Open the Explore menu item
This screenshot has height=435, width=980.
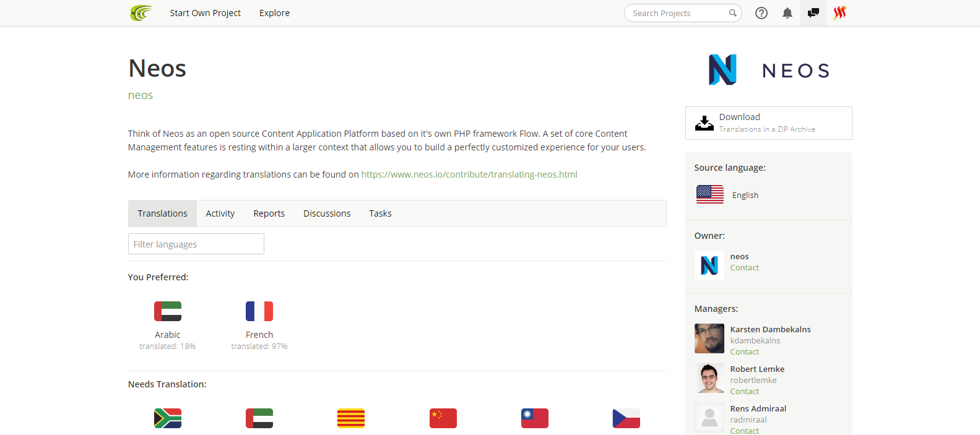pos(274,13)
